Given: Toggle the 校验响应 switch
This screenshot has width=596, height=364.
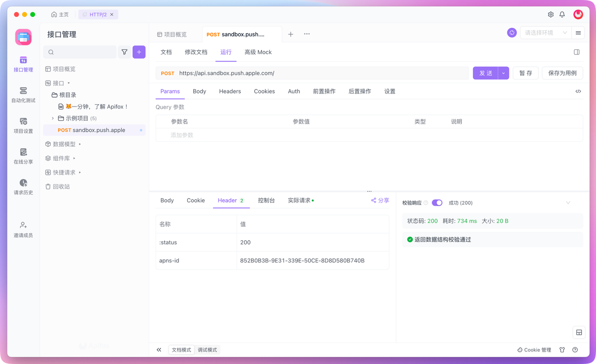Looking at the screenshot, I should (x=437, y=202).
